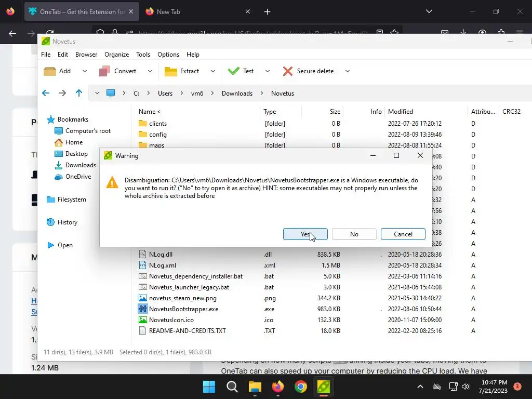Open the dropdown arrow next to Add
Screen dimensions: 532x399
[85, 71]
